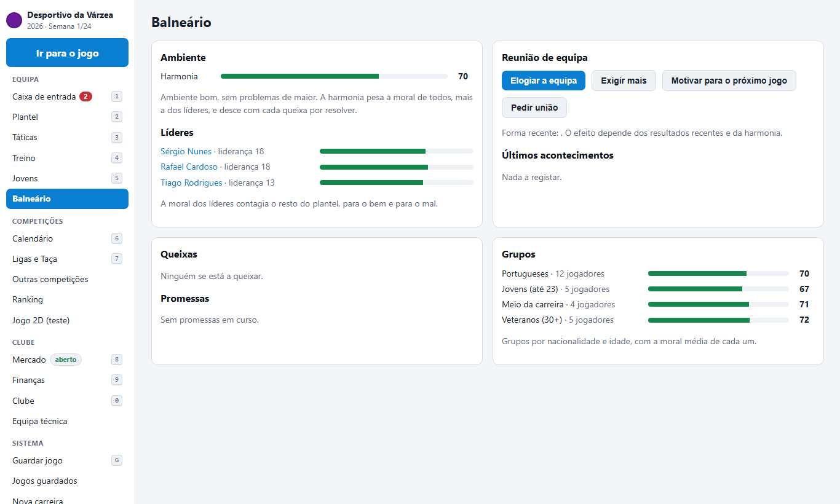The height and width of the screenshot is (504, 840).
Task: Click the red unread badge on Caixa de entrada
Action: coord(85,96)
